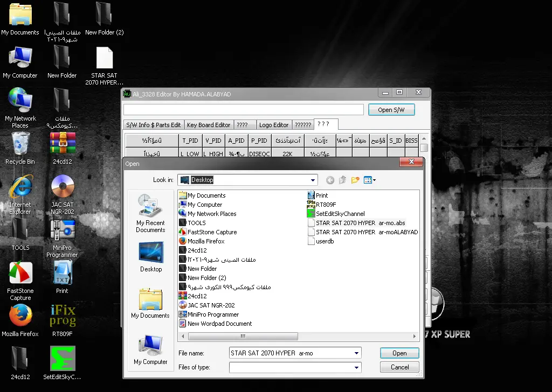This screenshot has width=552, height=392.
Task: Select JAC SAT NGR-202 in file list
Action: (x=206, y=305)
